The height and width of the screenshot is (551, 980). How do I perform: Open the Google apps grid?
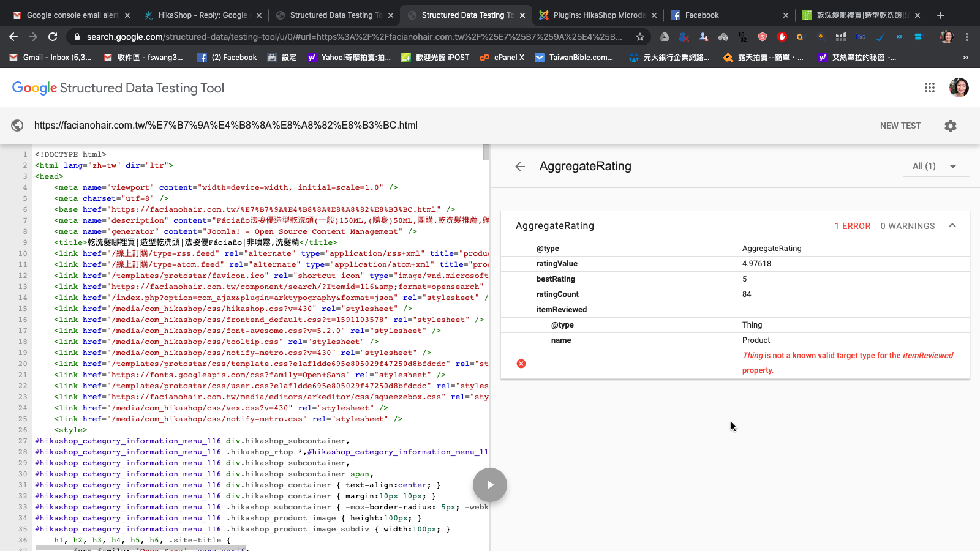click(x=929, y=88)
